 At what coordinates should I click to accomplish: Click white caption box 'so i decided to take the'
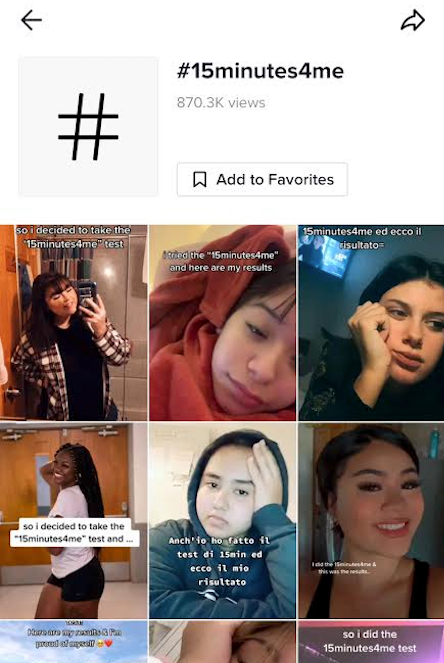point(74,532)
